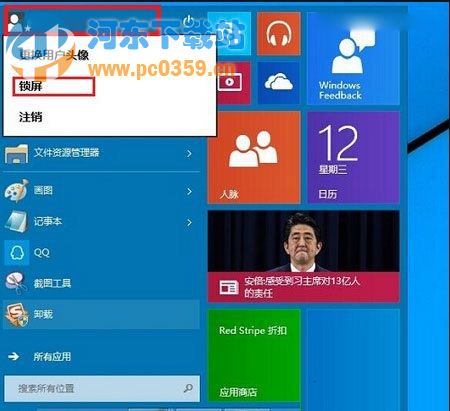Click the 搜索所有位置 search box
450x411 pixels.
coord(102,388)
